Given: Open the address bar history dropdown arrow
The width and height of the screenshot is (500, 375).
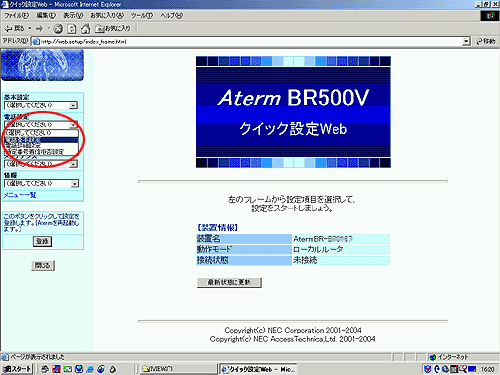Looking at the screenshot, I should (x=466, y=41).
